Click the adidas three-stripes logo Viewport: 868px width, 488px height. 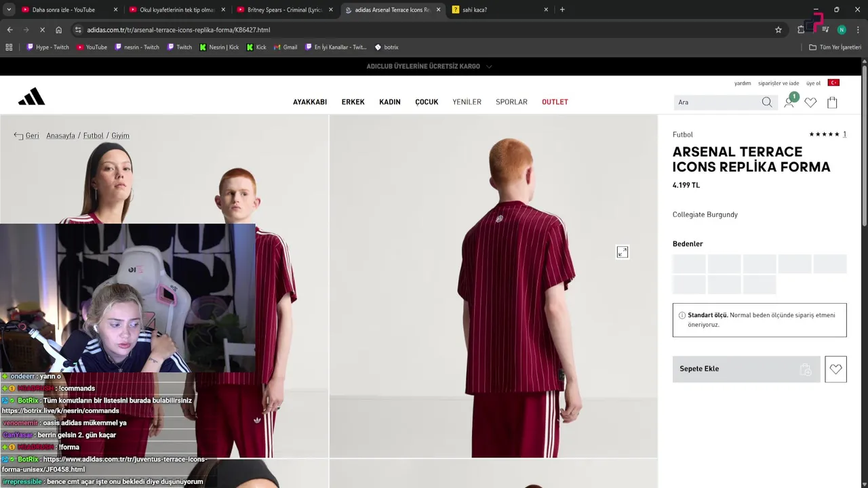coord(31,97)
